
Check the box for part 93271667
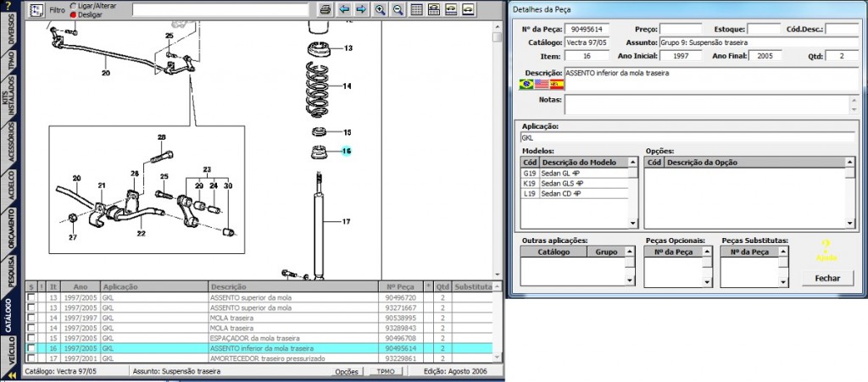click(x=31, y=307)
